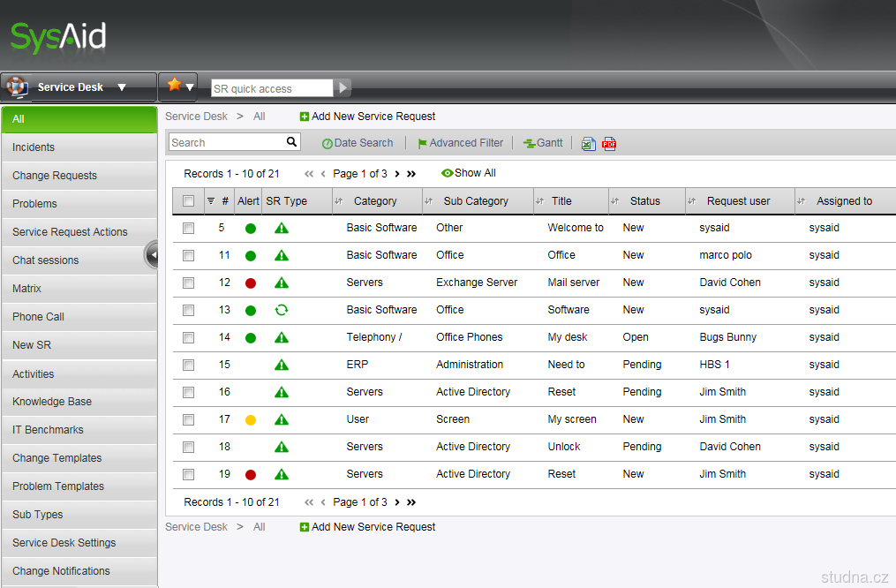Screen dimensions: 896x588
Task: Click the red alert dot for request 19
Action: coord(251,474)
